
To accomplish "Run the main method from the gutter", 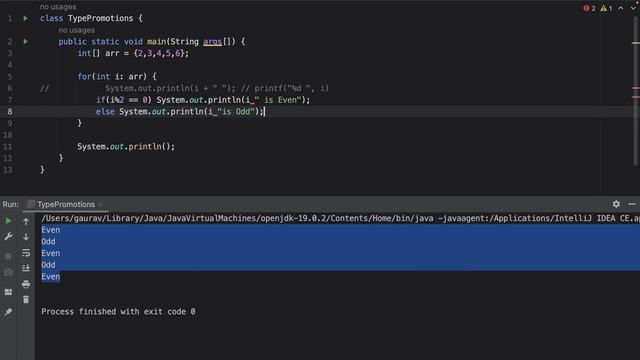I will coord(25,42).
